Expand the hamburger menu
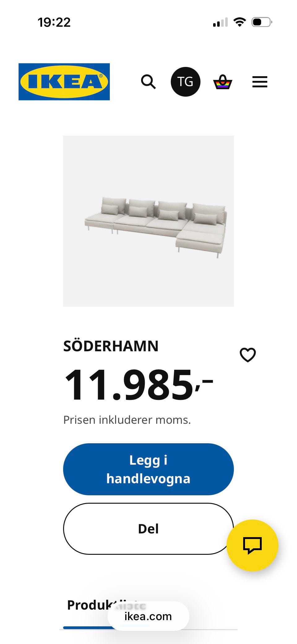The height and width of the screenshot is (644, 297). [260, 82]
